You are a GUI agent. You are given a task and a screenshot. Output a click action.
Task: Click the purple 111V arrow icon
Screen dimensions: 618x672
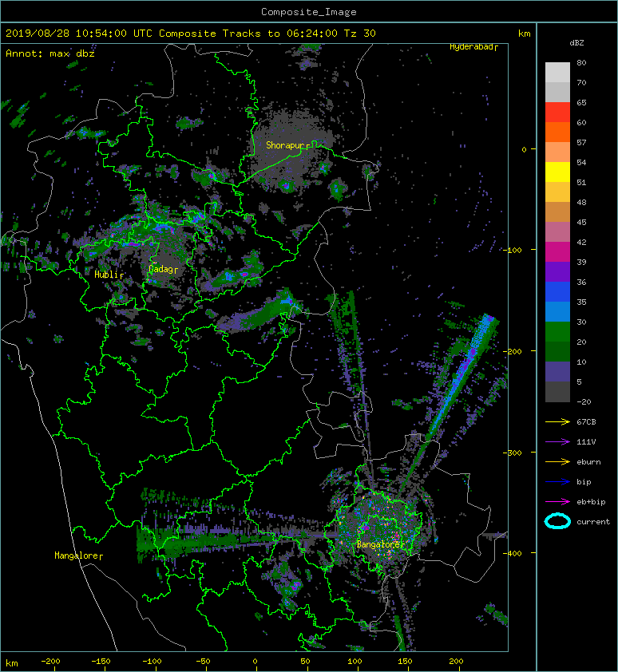point(557,442)
